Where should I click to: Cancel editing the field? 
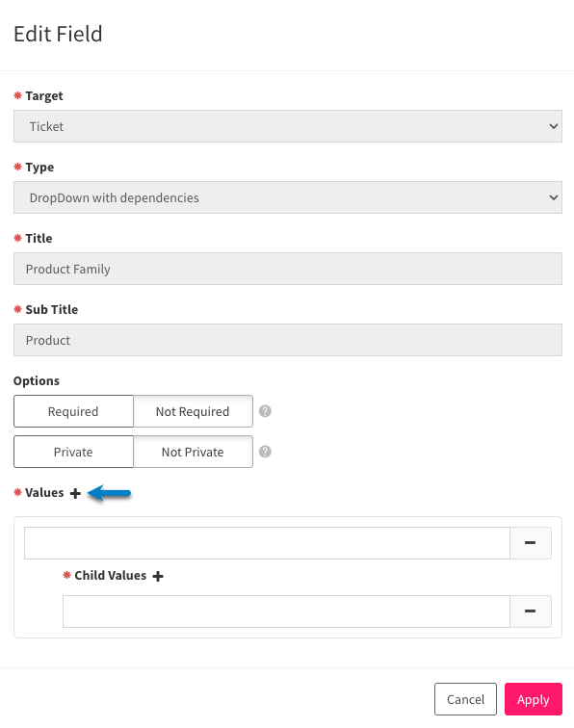point(465,699)
